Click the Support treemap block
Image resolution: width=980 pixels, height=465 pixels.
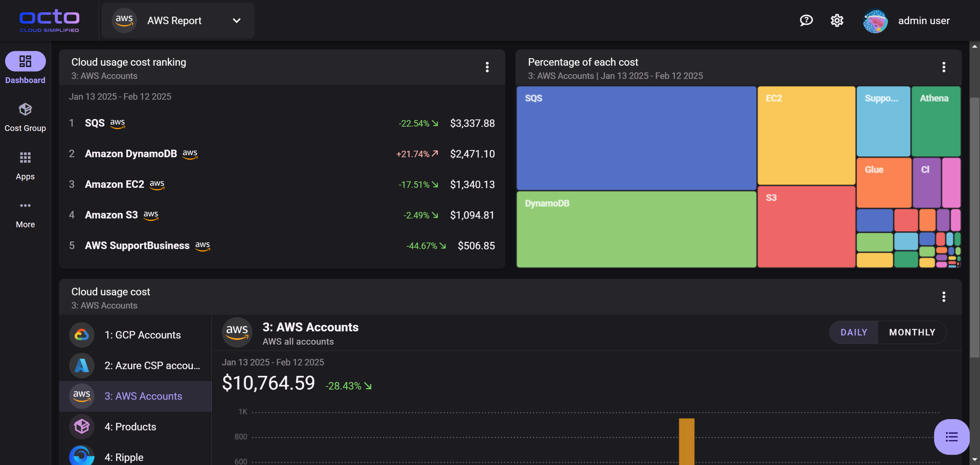(883, 121)
